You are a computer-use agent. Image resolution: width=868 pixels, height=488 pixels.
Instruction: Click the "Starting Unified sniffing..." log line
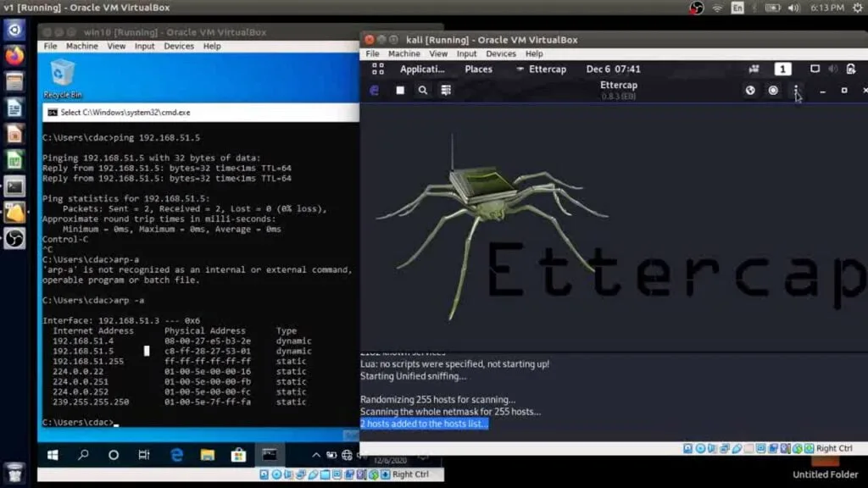(414, 376)
